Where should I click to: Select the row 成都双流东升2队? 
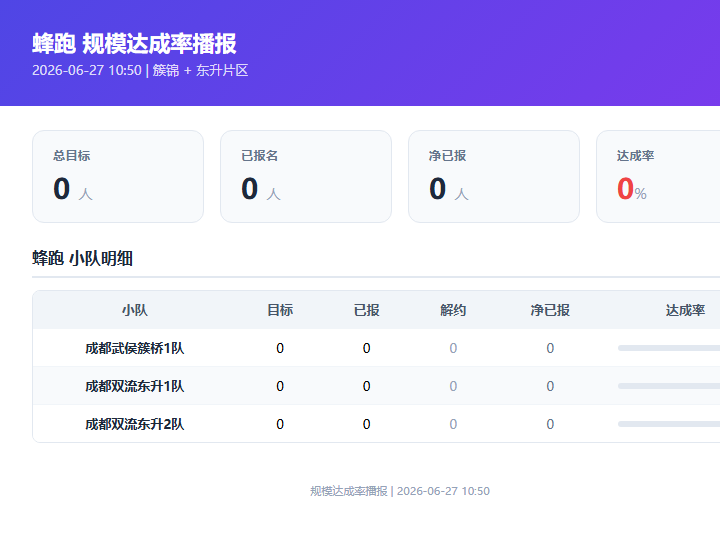[x=376, y=424]
